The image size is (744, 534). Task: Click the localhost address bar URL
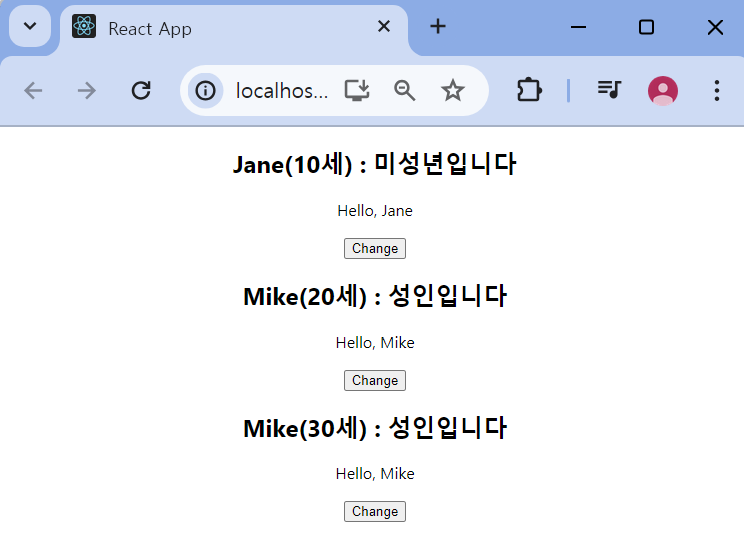pos(282,90)
